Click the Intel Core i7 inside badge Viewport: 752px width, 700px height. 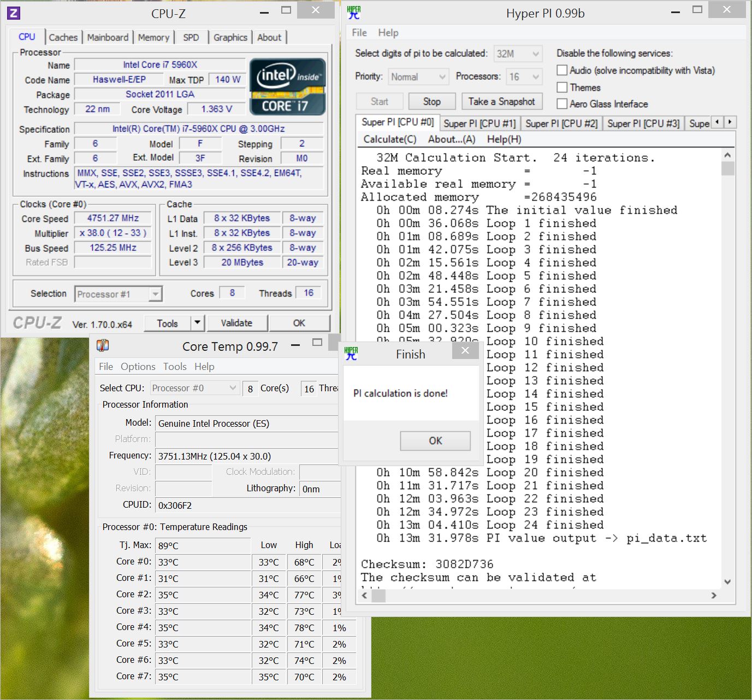pyautogui.click(x=288, y=87)
